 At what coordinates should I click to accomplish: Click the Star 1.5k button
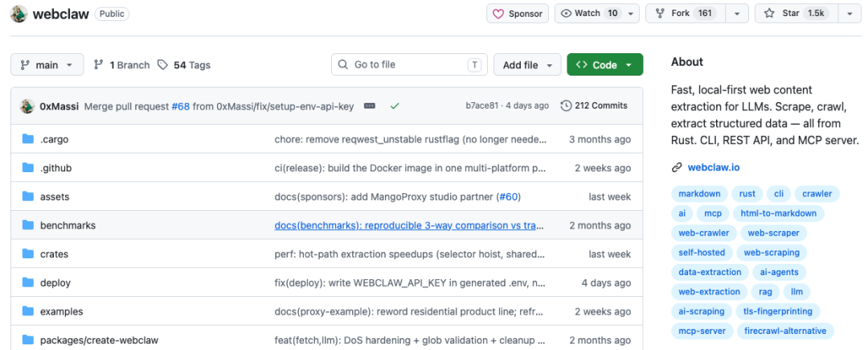[x=796, y=14]
